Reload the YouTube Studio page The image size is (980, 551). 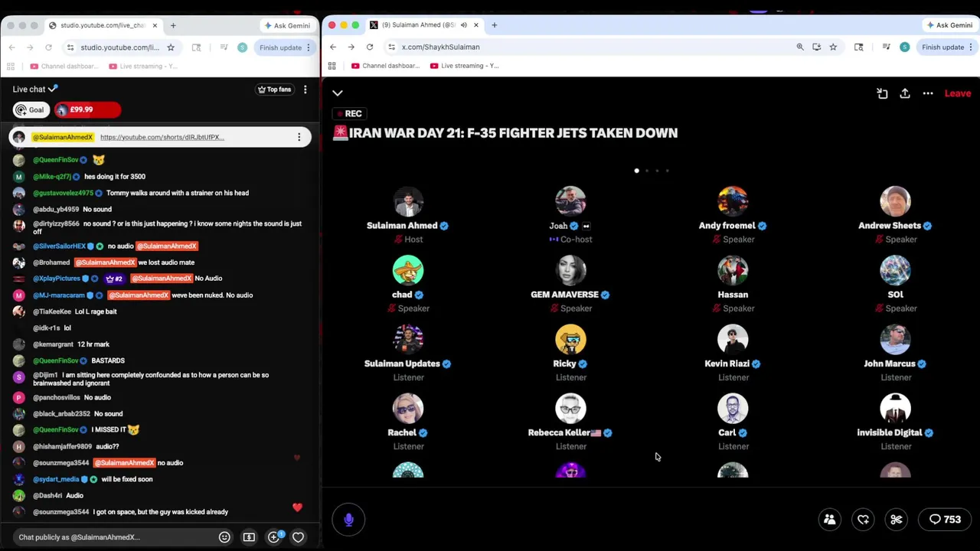pos(48,47)
